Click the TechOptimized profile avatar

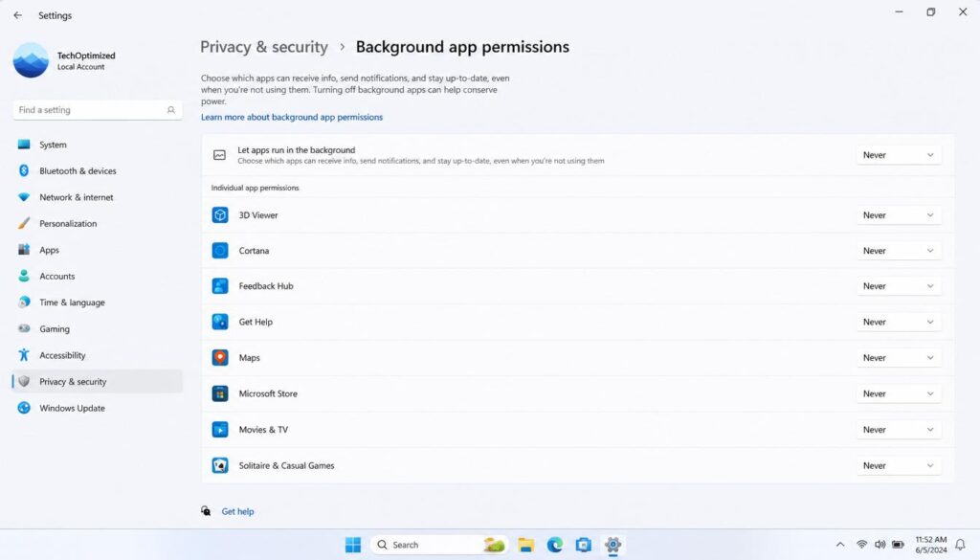pos(31,60)
